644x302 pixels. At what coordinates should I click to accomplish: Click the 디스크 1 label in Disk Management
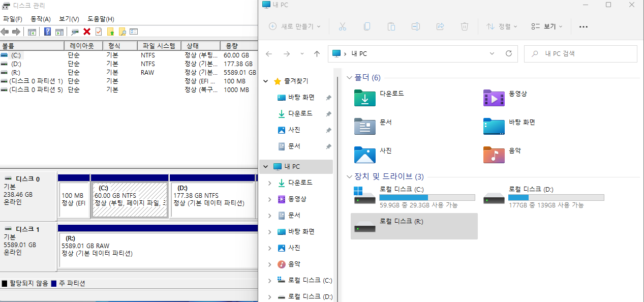point(27,229)
